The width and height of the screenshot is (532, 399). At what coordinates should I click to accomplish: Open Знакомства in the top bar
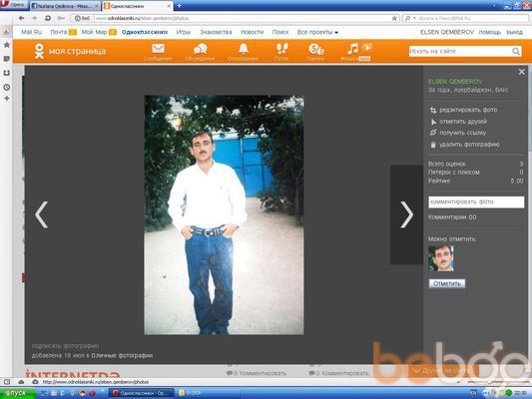[216, 32]
